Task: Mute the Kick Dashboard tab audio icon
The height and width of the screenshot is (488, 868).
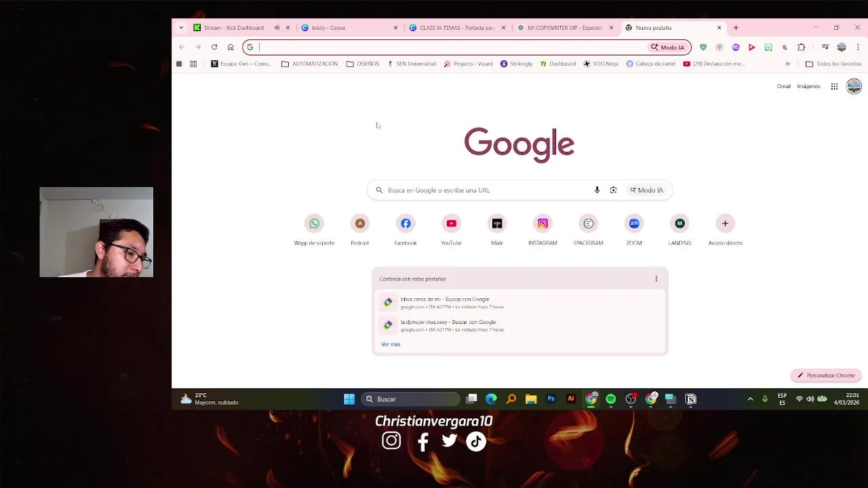Action: click(x=277, y=28)
